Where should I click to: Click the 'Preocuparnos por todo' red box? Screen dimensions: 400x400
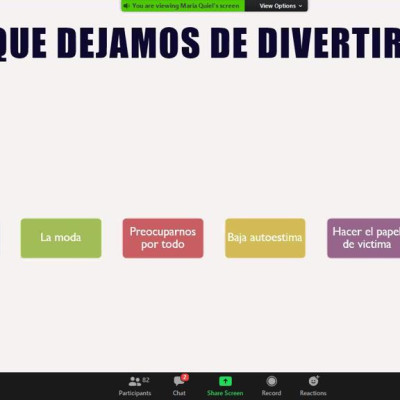coord(163,238)
